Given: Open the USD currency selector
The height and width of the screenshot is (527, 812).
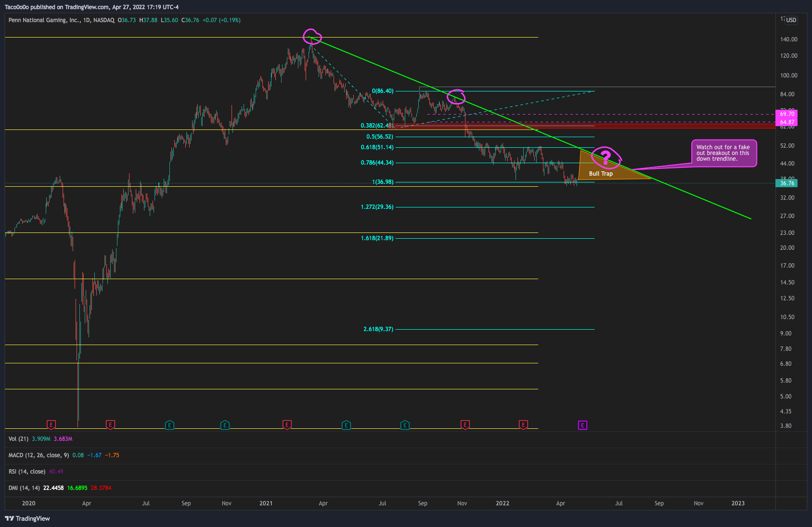Looking at the screenshot, I should click(x=791, y=20).
